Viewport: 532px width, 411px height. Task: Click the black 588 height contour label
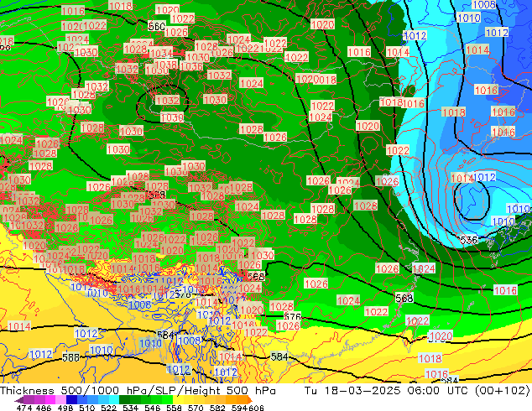(x=71, y=357)
